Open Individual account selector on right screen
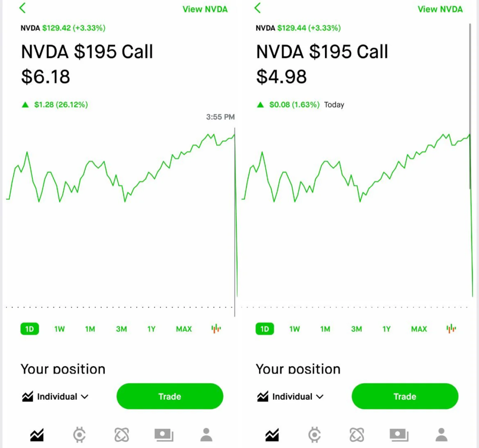The height and width of the screenshot is (448, 479). 290,397
